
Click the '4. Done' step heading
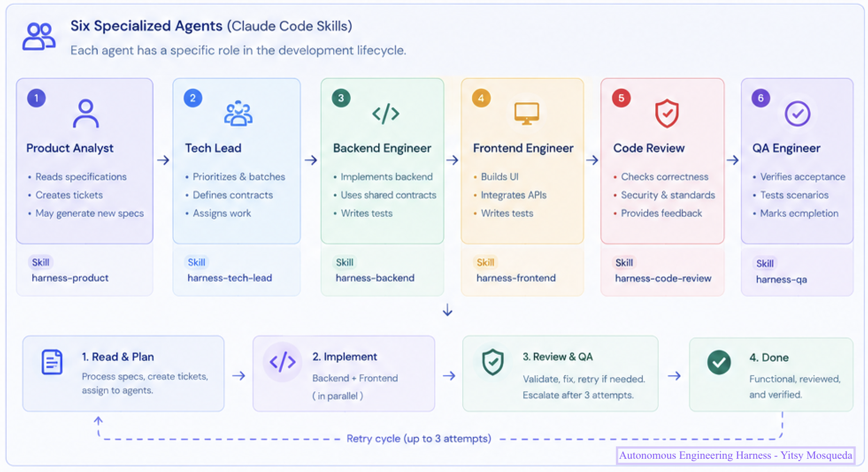tap(769, 358)
